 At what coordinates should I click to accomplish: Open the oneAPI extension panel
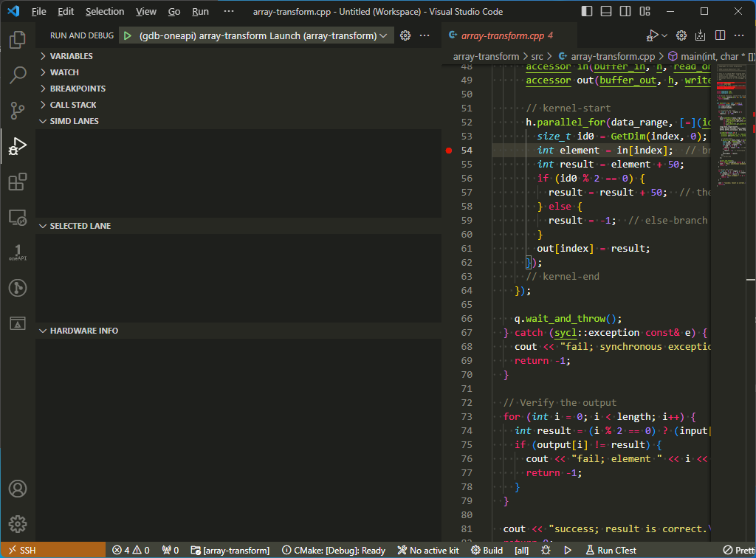pos(18,252)
